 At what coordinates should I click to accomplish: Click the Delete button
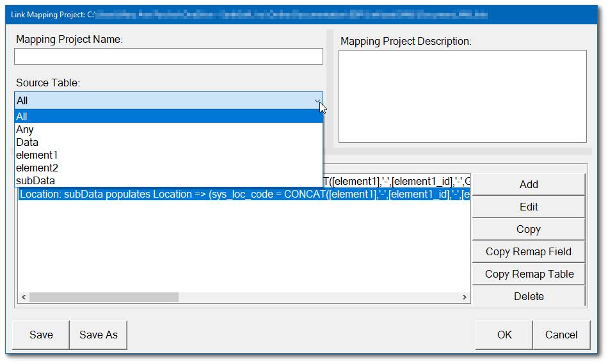[529, 297]
